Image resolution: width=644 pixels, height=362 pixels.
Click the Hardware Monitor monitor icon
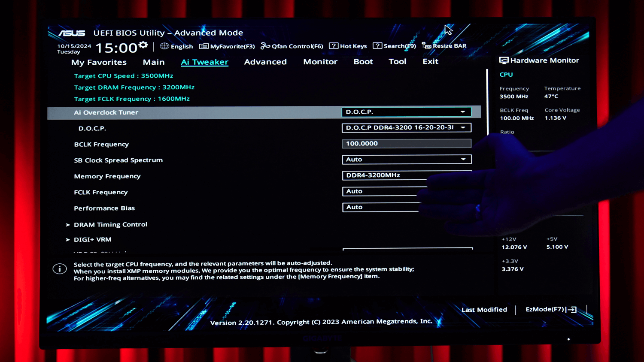click(504, 60)
